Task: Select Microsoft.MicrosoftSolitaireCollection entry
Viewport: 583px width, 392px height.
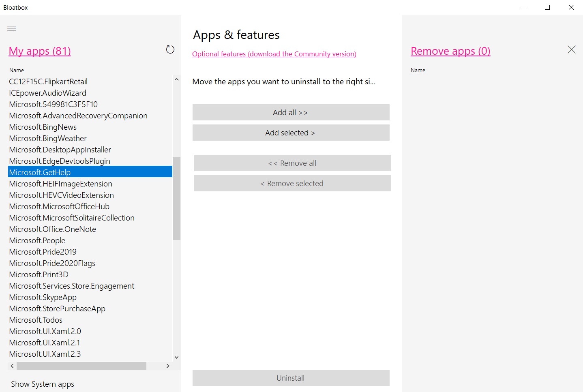Action: pos(72,218)
